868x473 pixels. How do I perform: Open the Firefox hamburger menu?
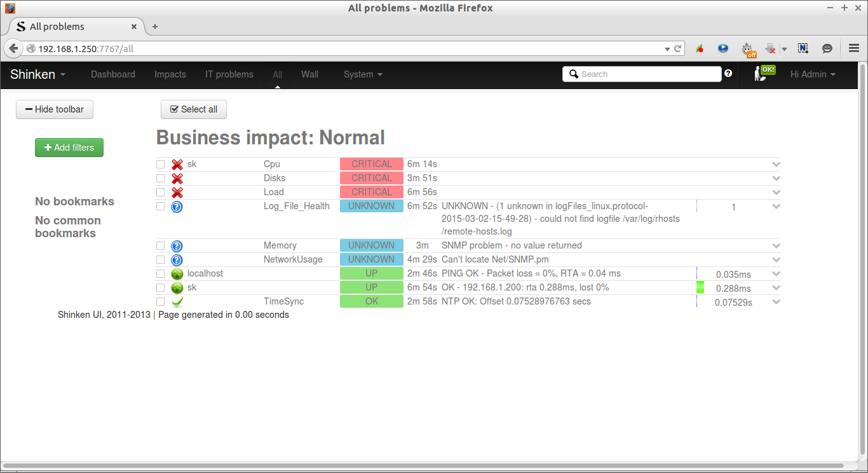coord(854,48)
